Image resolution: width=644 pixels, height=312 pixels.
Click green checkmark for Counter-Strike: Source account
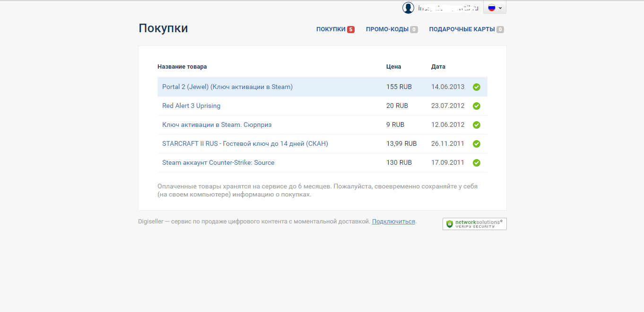[x=477, y=163]
